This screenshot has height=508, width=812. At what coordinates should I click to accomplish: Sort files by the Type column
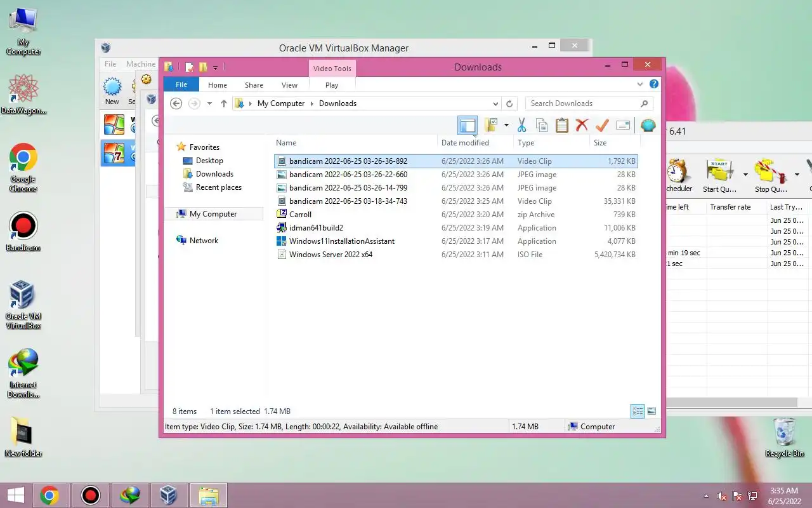[x=551, y=143]
